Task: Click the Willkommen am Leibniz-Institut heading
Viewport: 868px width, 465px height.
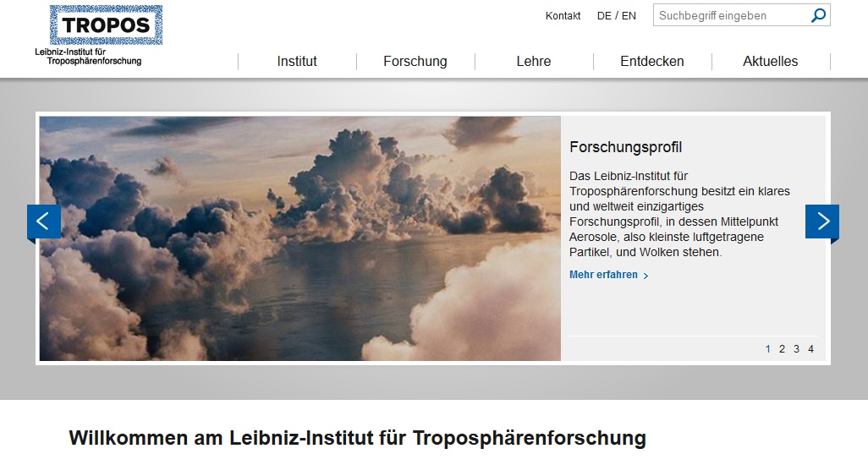Action: click(358, 438)
